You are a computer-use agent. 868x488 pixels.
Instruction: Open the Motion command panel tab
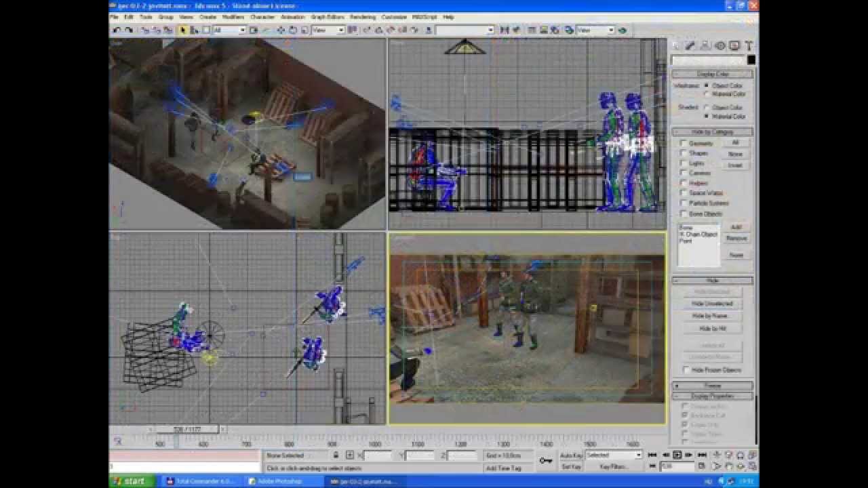tap(719, 46)
